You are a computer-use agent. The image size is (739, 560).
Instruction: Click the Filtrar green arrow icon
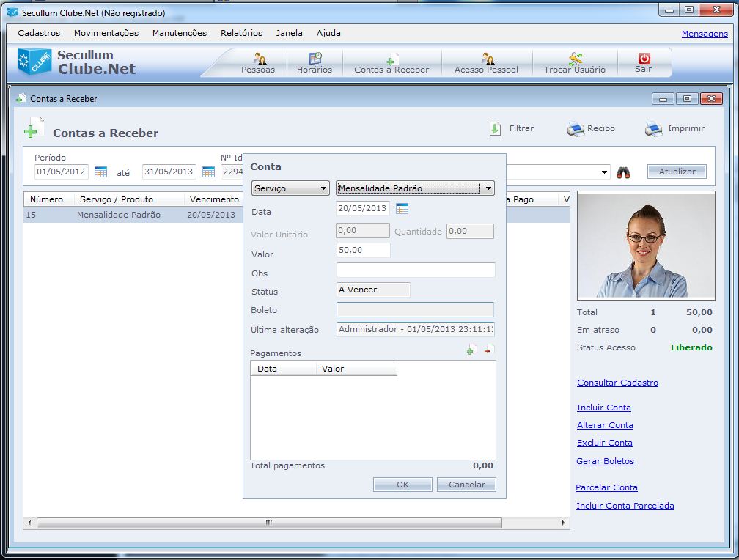coord(496,128)
